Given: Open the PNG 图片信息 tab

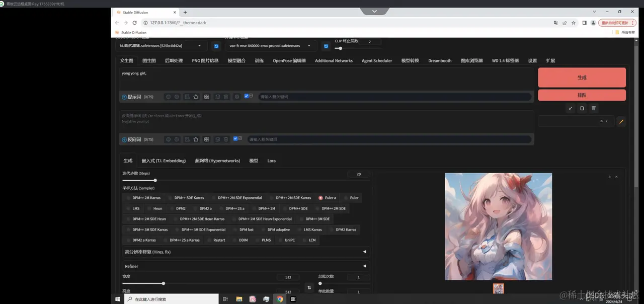Looking at the screenshot, I should click(205, 60).
